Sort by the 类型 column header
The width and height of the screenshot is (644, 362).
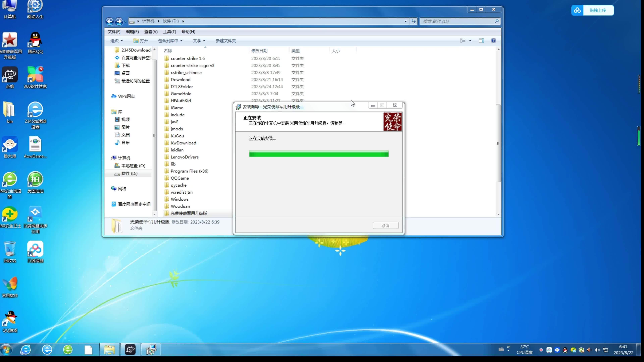[295, 51]
